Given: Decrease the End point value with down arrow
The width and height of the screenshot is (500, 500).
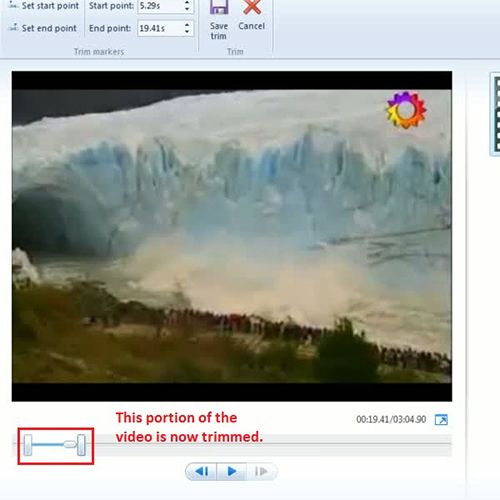Looking at the screenshot, I should pyautogui.click(x=187, y=32).
